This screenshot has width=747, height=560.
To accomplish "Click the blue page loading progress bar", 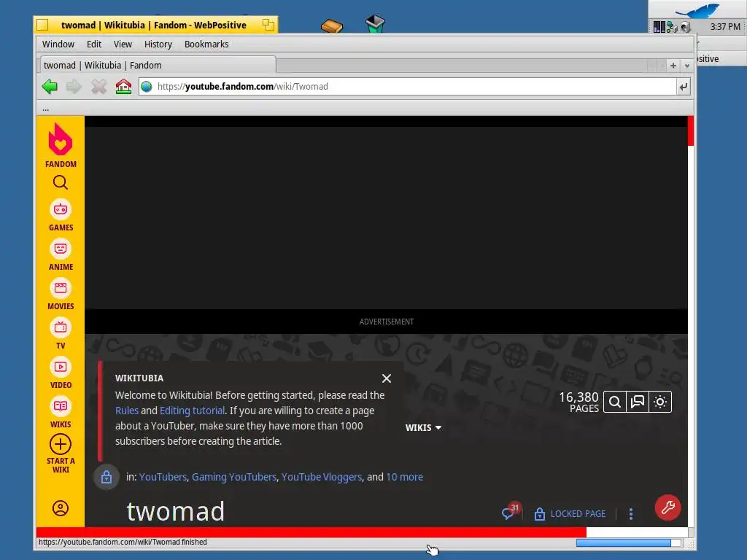I will click(x=628, y=542).
